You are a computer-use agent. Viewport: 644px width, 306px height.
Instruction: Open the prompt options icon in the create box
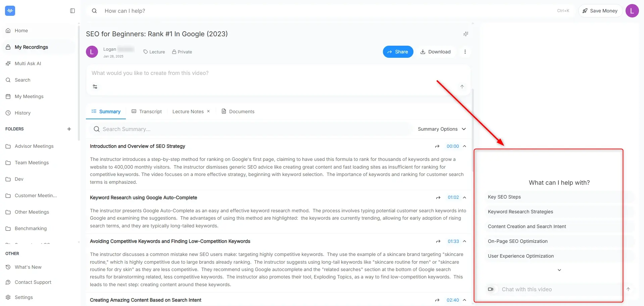click(95, 86)
